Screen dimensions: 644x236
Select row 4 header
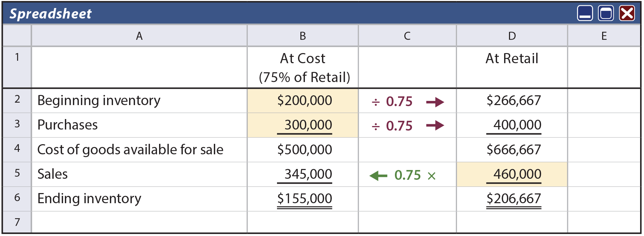(17, 149)
